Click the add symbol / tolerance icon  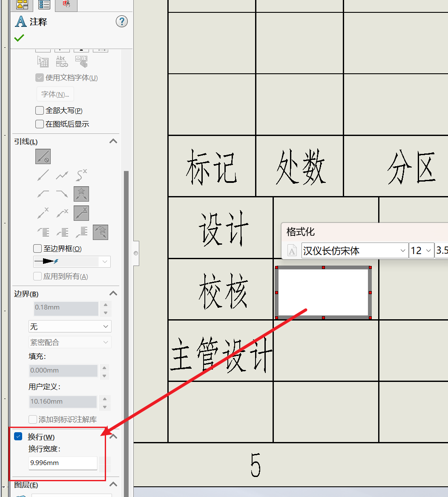tap(81, 61)
